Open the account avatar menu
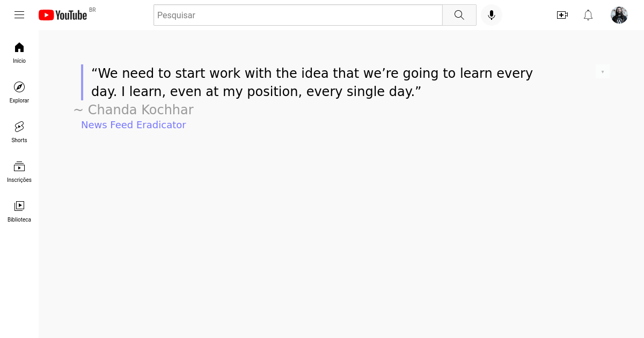 click(619, 15)
